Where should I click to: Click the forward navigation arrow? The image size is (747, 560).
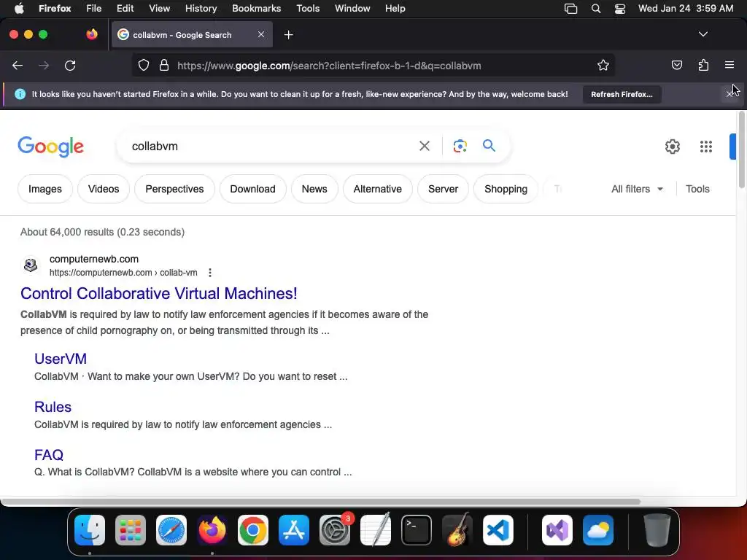point(44,66)
